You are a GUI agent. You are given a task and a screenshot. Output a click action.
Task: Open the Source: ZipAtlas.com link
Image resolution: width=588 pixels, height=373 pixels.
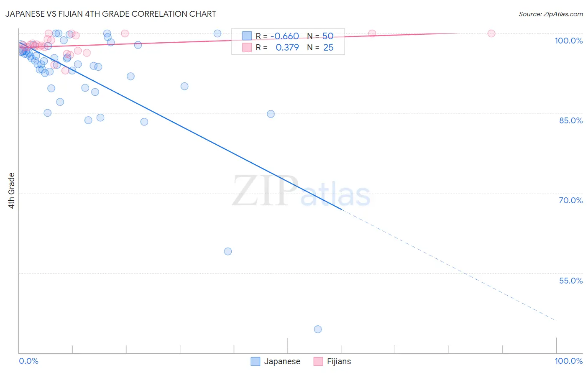point(550,14)
